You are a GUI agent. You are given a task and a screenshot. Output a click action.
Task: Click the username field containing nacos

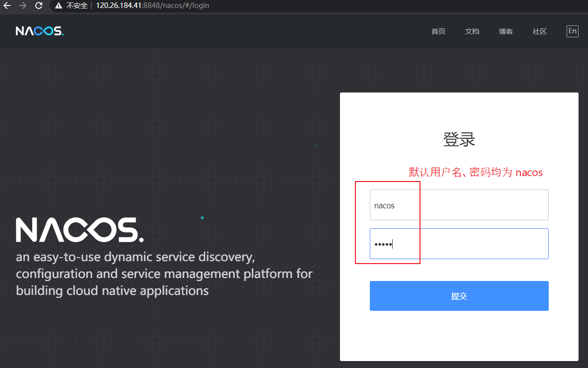coord(459,205)
